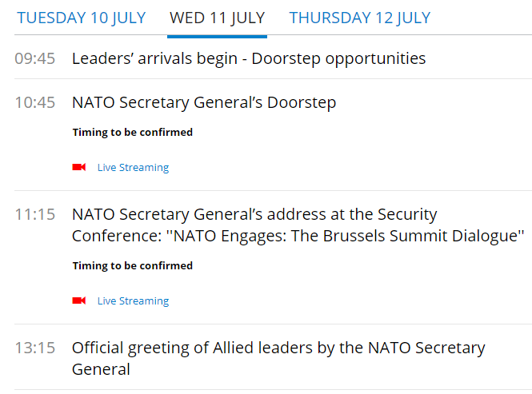
Task: Click the red camera icon under Security Conference address
Action: (79, 300)
